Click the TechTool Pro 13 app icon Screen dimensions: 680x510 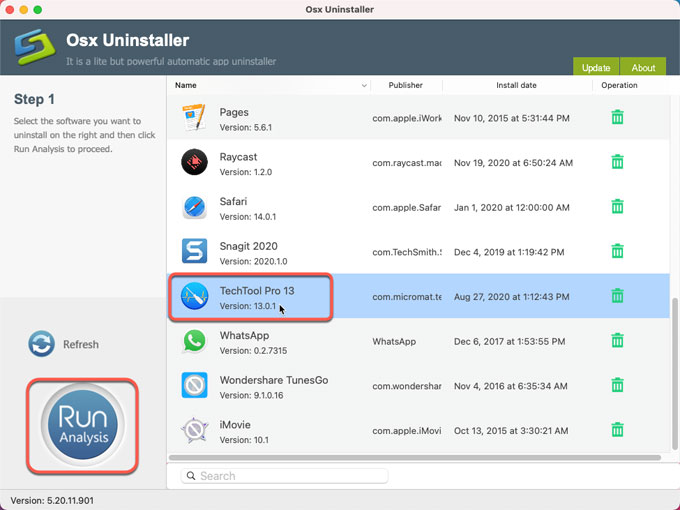click(194, 296)
